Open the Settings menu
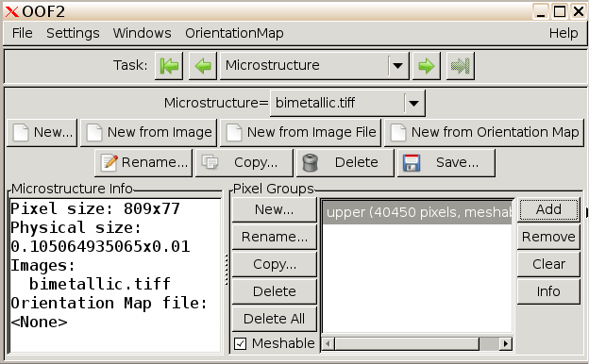 [x=73, y=33]
